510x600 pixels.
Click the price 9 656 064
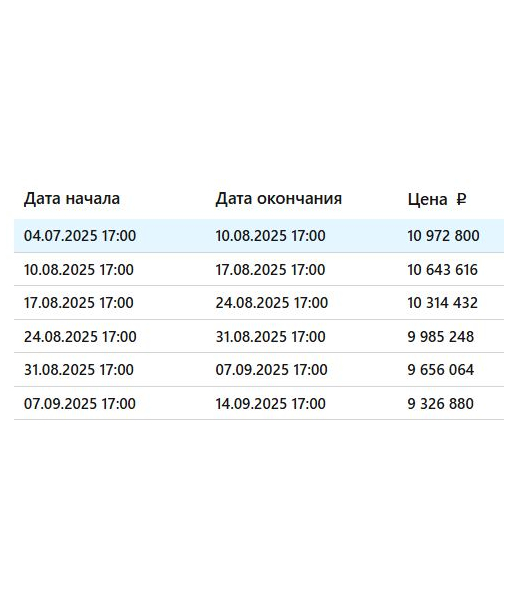coord(441,370)
